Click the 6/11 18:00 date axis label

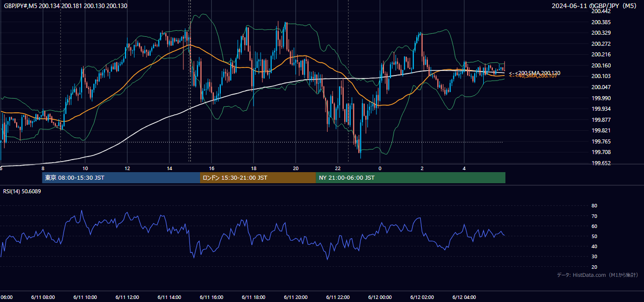253,297
